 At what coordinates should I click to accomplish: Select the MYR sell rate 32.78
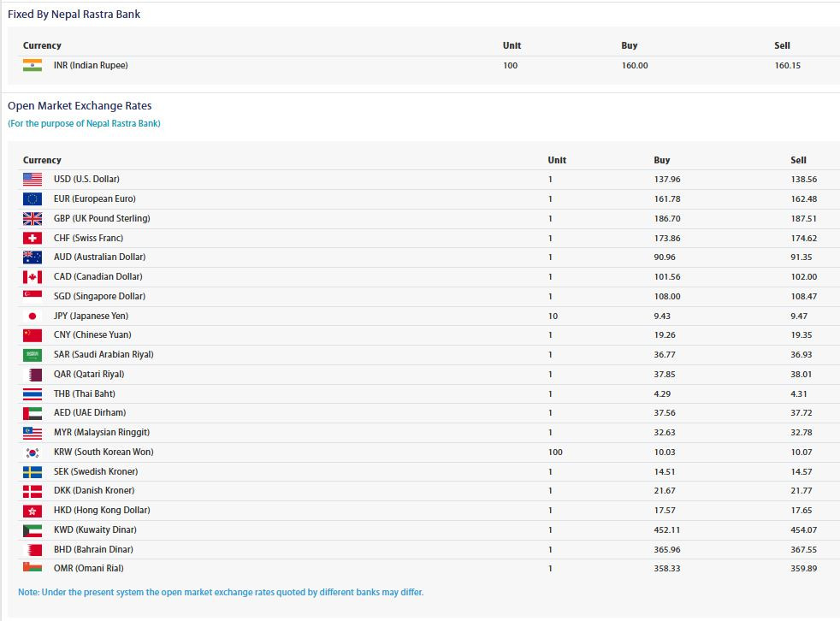click(802, 433)
